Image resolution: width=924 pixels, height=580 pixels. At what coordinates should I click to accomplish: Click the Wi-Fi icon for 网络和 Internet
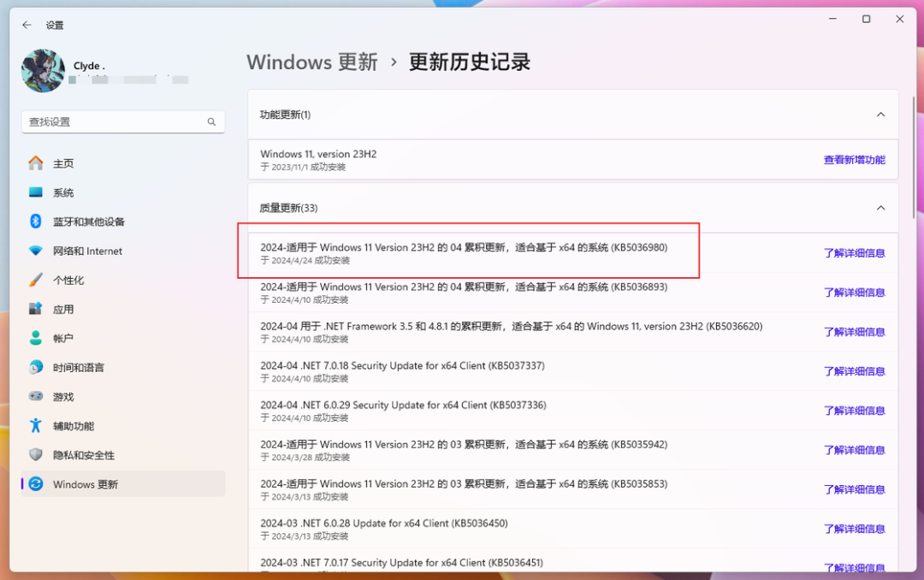pos(36,252)
